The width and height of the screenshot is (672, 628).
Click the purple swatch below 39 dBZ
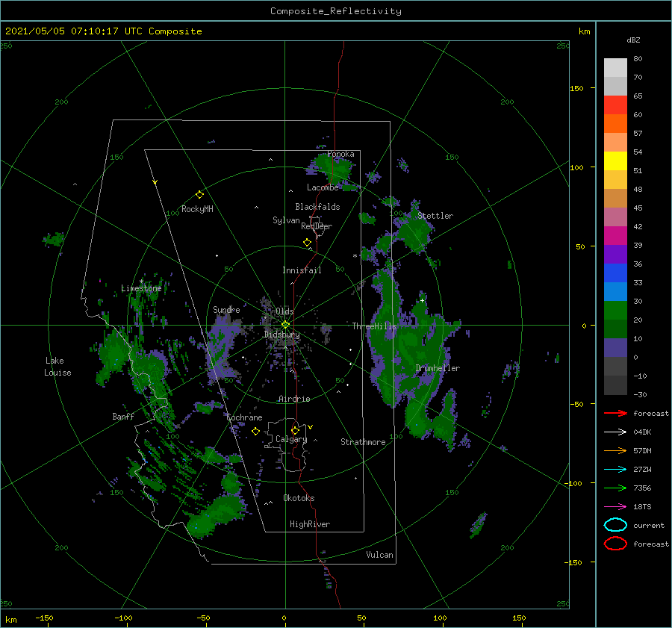[x=615, y=254]
